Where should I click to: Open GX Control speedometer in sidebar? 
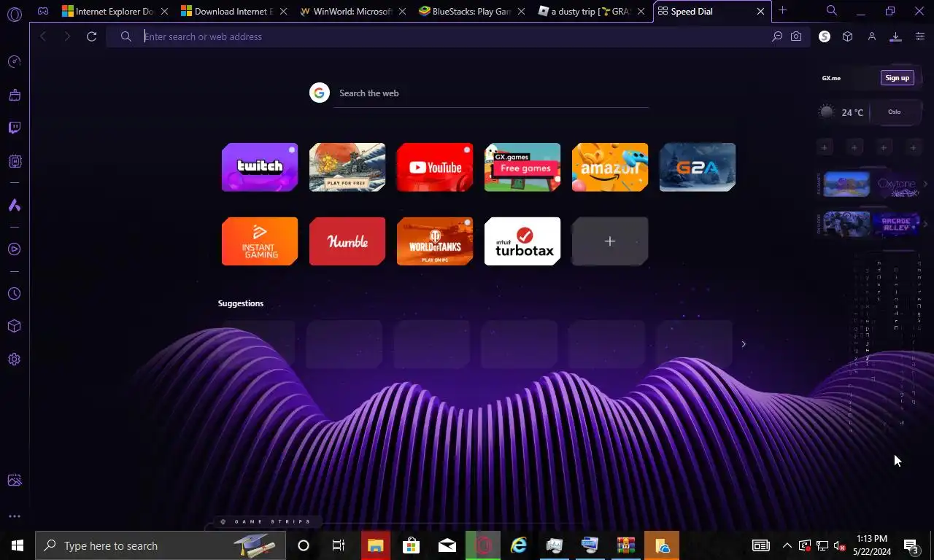tap(14, 62)
